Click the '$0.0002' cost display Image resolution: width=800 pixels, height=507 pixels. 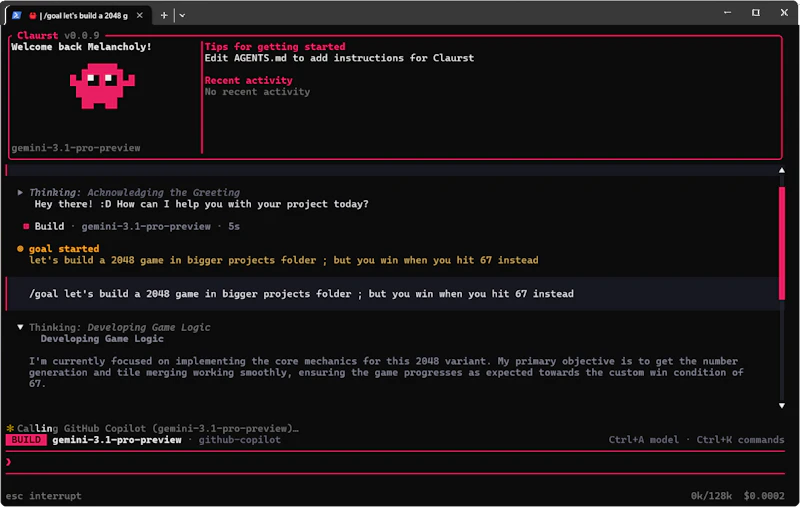tap(764, 496)
